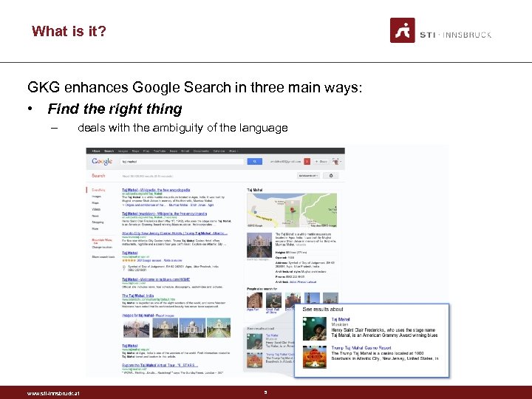The height and width of the screenshot is (399, 532).
Task: Select News in the black Google bar
Action: coord(174,151)
